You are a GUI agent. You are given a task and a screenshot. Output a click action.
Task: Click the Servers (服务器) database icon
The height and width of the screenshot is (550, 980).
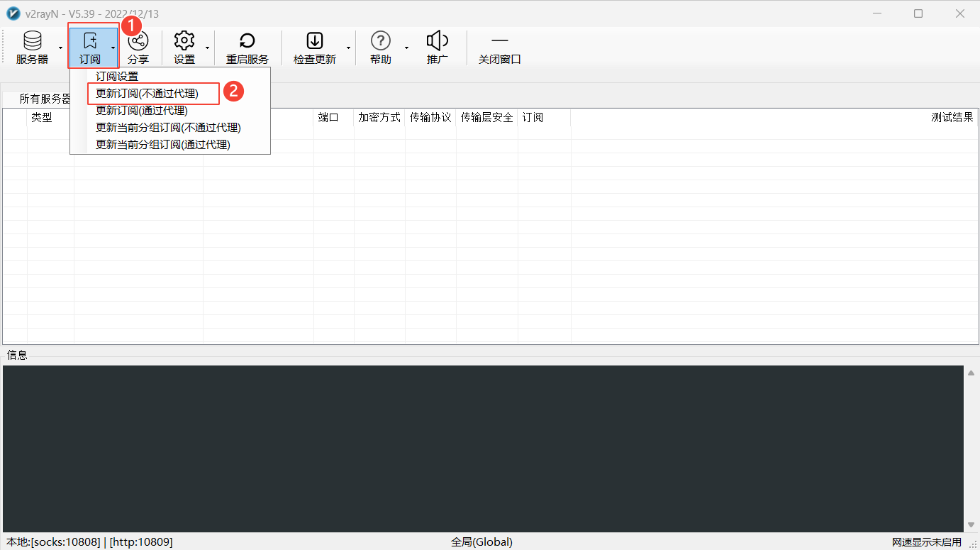(32, 42)
